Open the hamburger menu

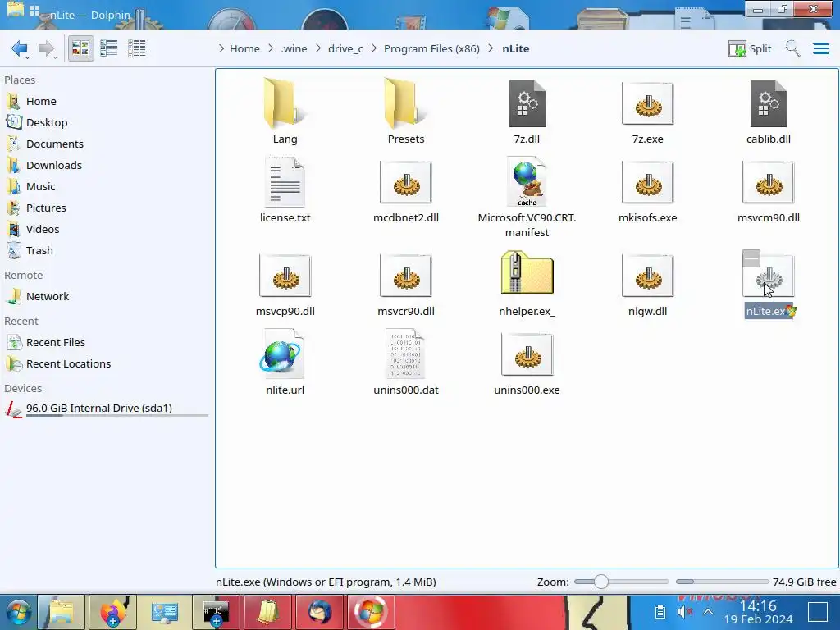pyautogui.click(x=820, y=48)
